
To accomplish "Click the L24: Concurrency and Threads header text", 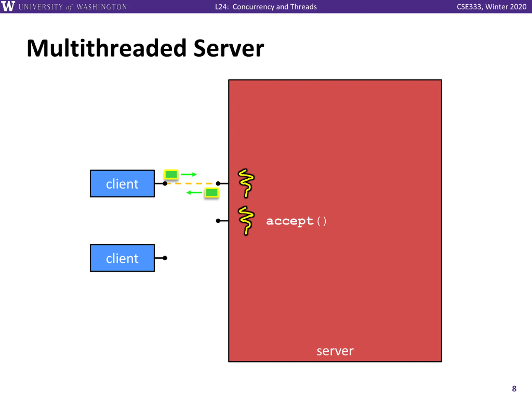I will click(x=266, y=7).
